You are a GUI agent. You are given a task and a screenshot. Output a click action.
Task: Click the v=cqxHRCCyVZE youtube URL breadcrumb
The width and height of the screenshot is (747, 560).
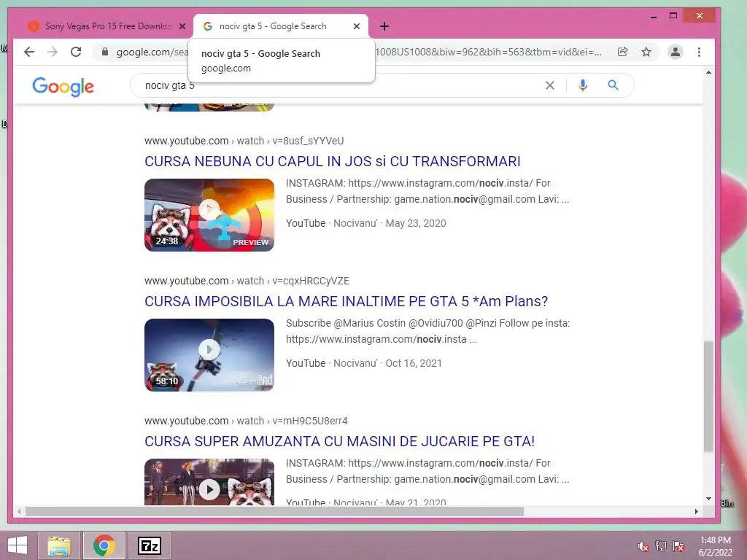[247, 281]
